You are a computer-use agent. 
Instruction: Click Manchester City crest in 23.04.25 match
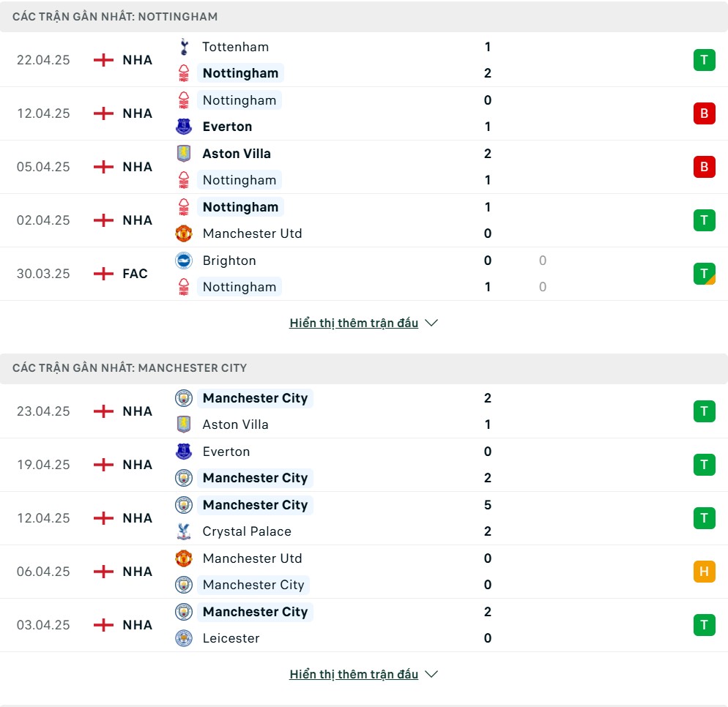pyautogui.click(x=184, y=398)
